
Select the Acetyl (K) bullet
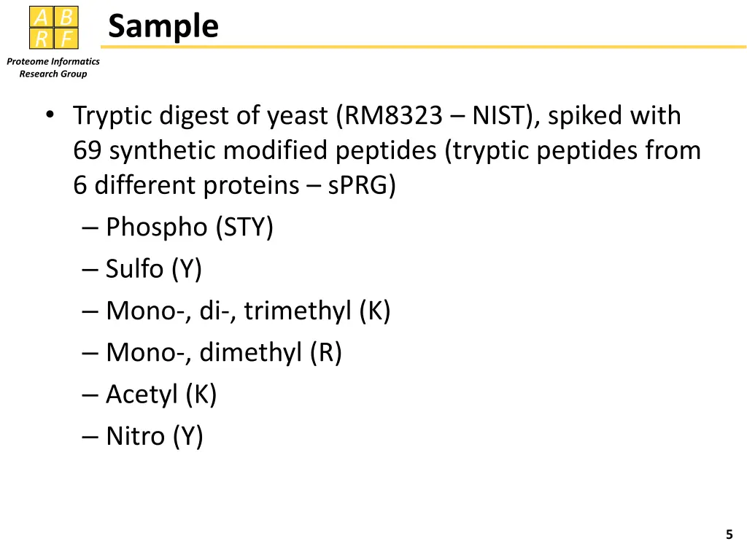point(150,394)
